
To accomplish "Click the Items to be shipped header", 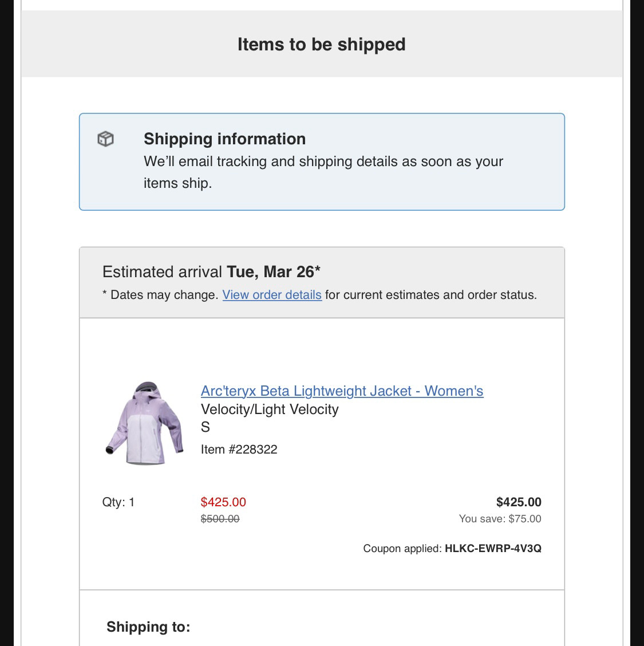I will coord(321,44).
